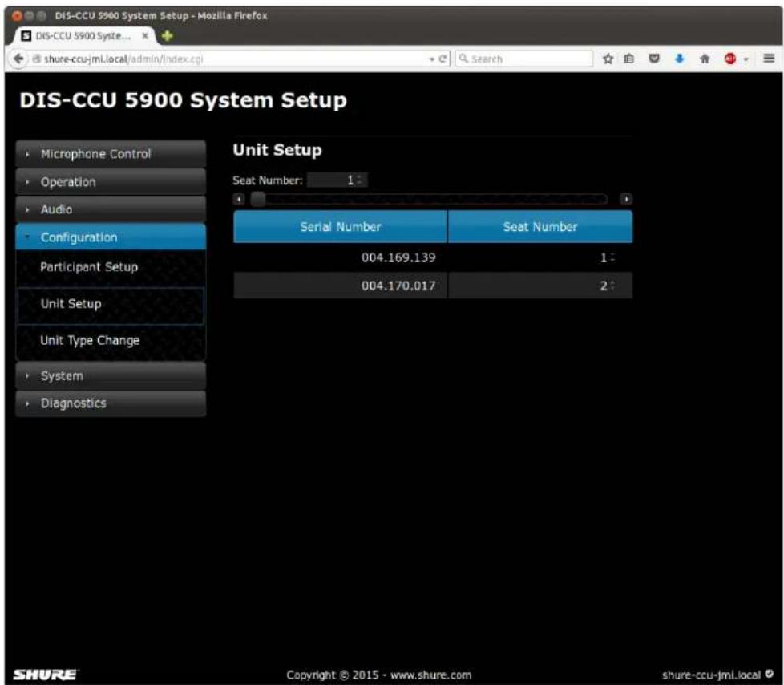
Task: Expand the Operation section
Action: click(111, 181)
